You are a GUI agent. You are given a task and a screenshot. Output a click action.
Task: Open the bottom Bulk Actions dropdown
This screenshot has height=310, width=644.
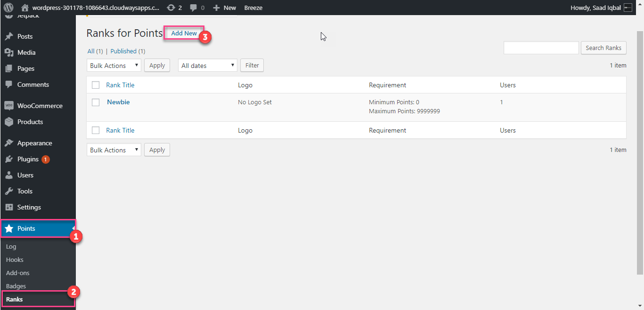pos(114,150)
